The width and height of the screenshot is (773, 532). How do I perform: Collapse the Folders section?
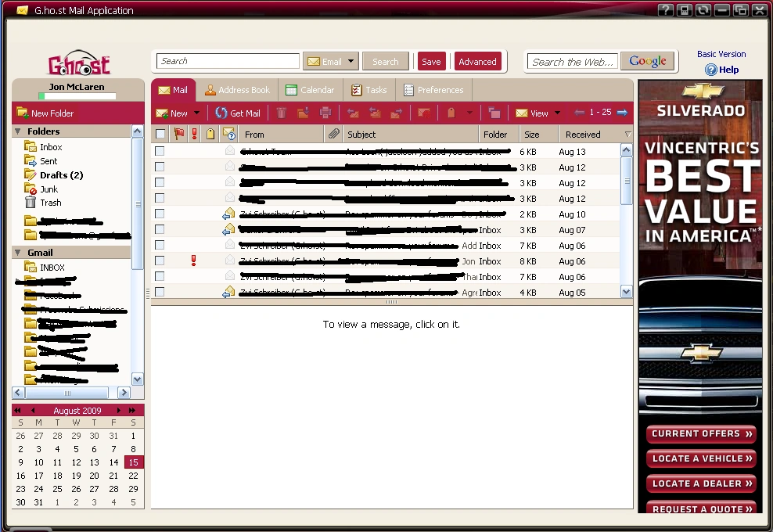point(19,130)
